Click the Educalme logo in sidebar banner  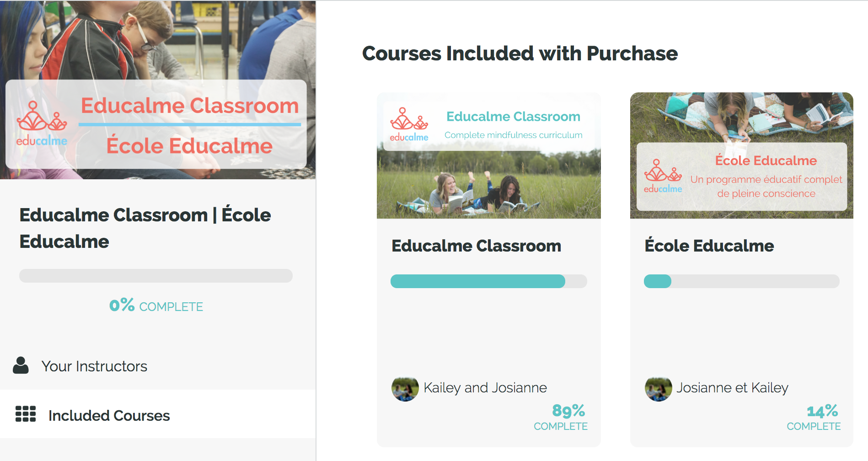[42, 124]
